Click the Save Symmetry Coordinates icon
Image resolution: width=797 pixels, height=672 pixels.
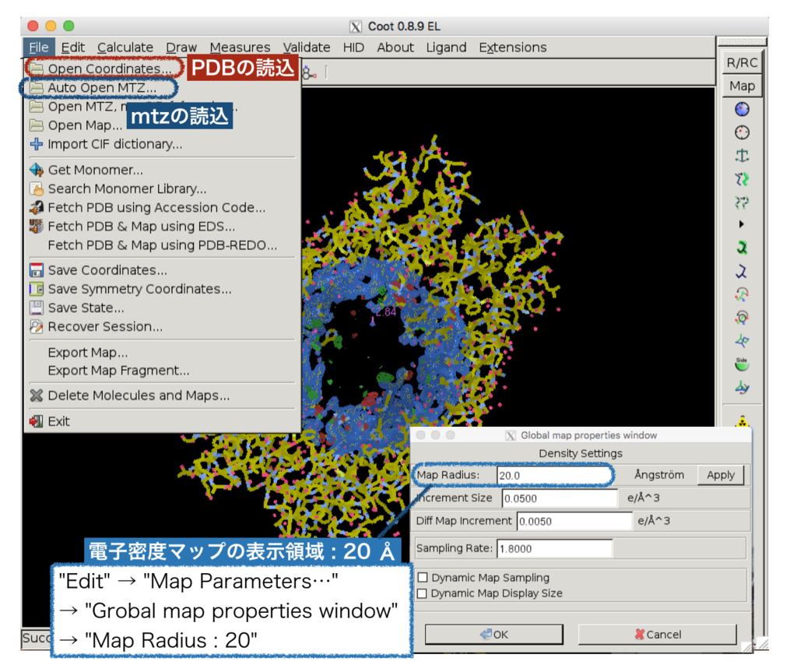[x=36, y=289]
